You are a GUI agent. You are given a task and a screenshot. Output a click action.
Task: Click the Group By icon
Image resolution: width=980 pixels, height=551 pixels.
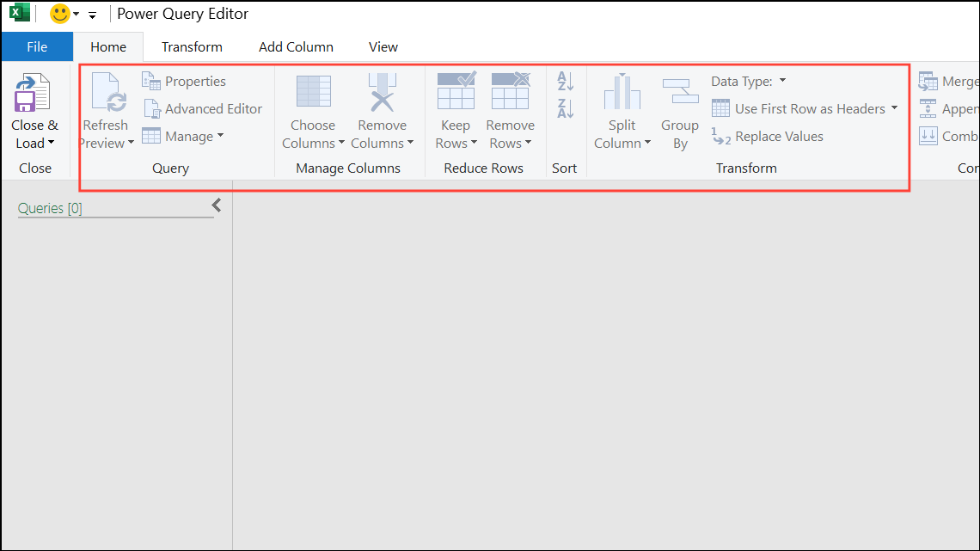point(680,91)
